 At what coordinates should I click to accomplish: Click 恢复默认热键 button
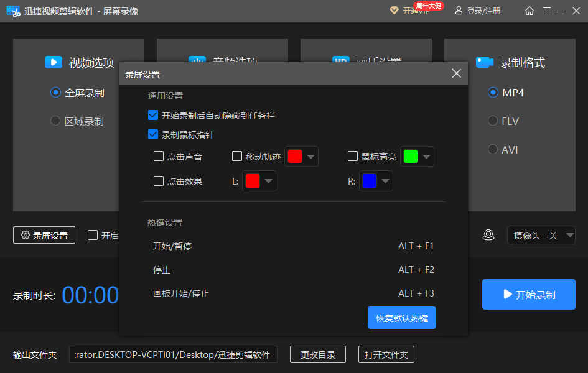[x=401, y=318]
